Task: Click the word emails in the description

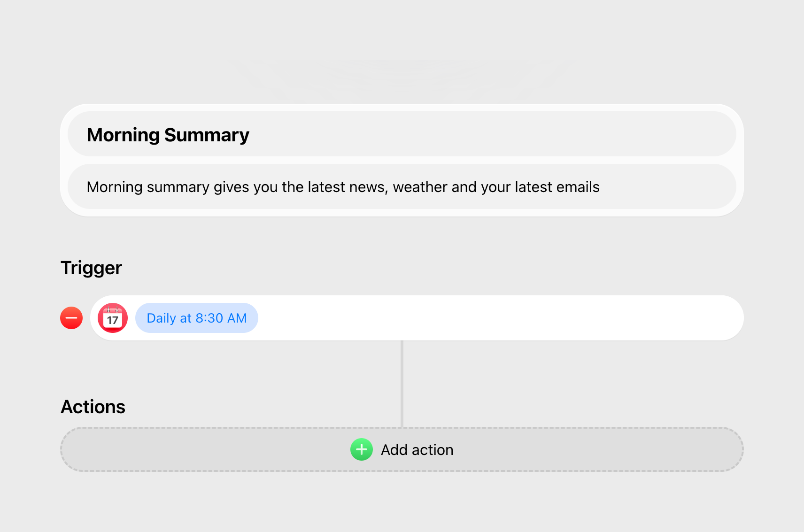Action: [x=578, y=187]
